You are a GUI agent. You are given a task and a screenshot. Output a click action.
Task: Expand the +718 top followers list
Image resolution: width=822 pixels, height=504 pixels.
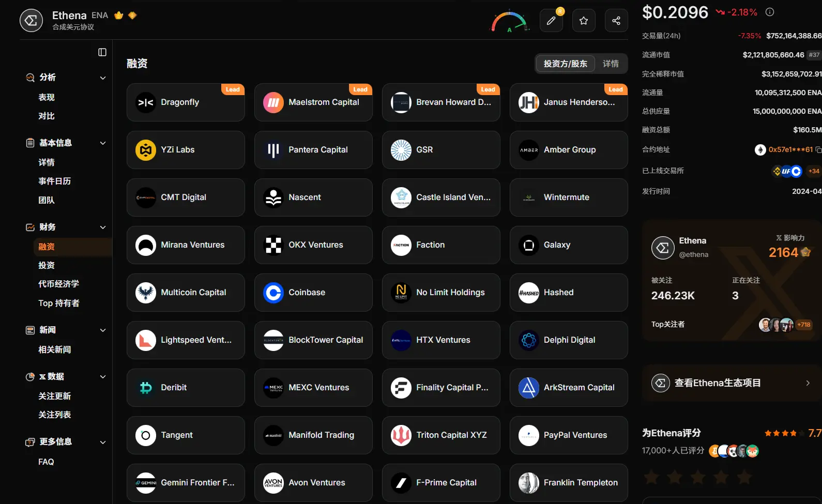tap(804, 325)
